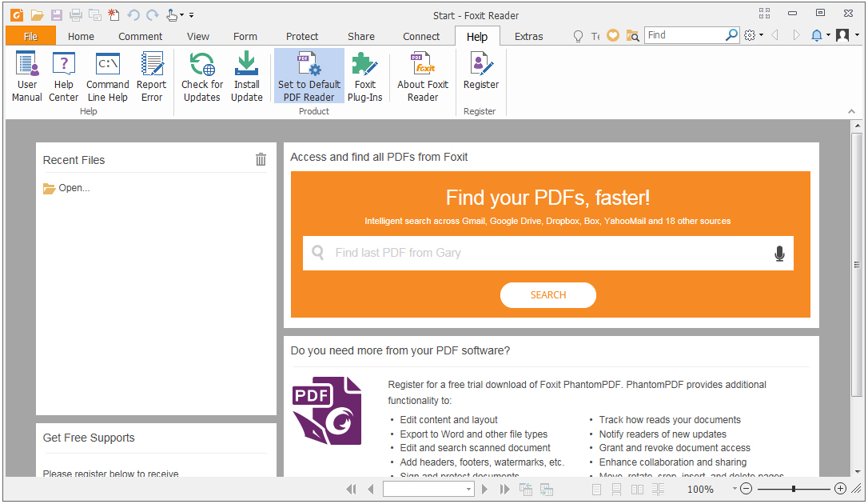Click the folder search icon
The image size is (868, 504).
[x=632, y=35]
